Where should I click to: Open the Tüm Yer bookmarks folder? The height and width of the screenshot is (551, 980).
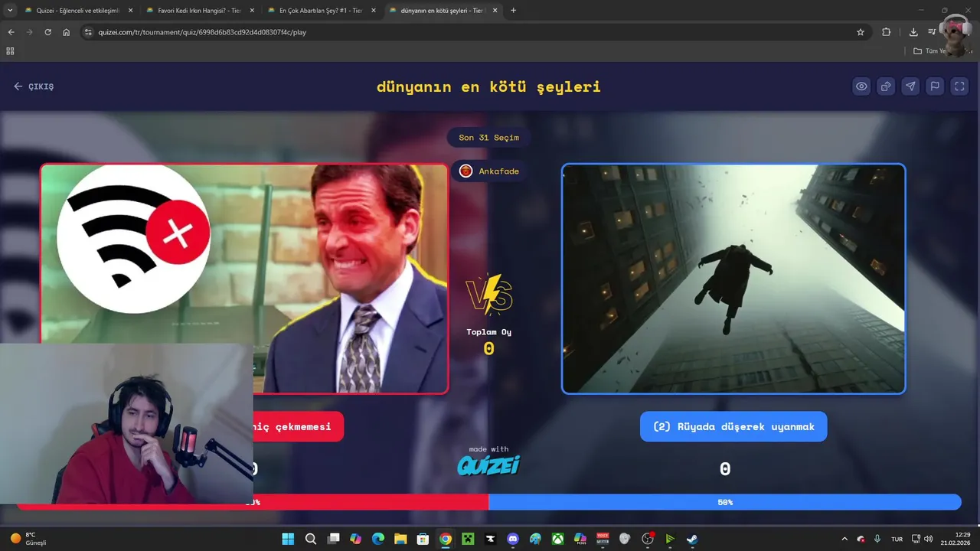929,51
